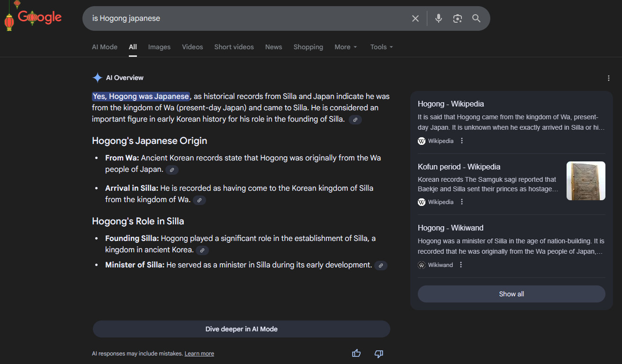Click the bold 'Minister of Silla:' text
The height and width of the screenshot is (364, 622).
click(x=135, y=265)
